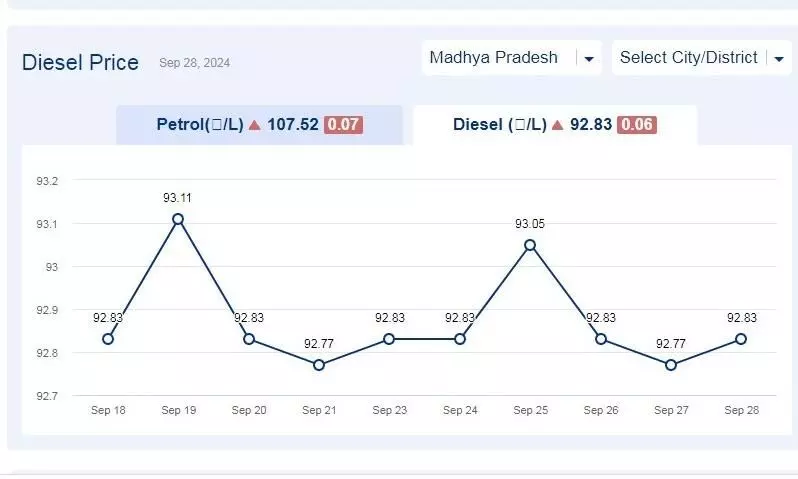
Task: Select the Diesel price tab
Action: click(x=555, y=125)
